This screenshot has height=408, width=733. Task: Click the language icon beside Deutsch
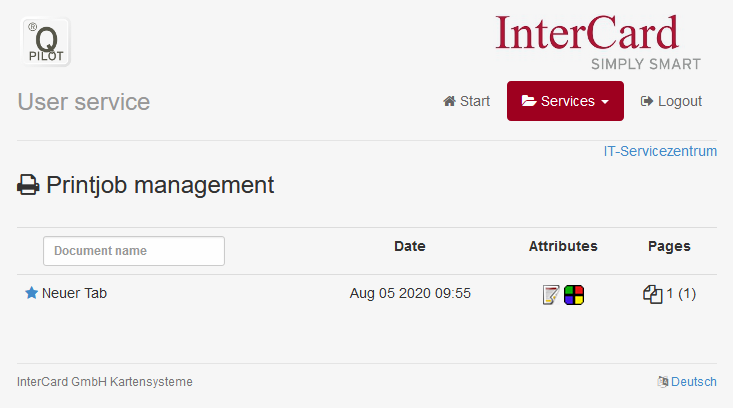[x=662, y=382]
